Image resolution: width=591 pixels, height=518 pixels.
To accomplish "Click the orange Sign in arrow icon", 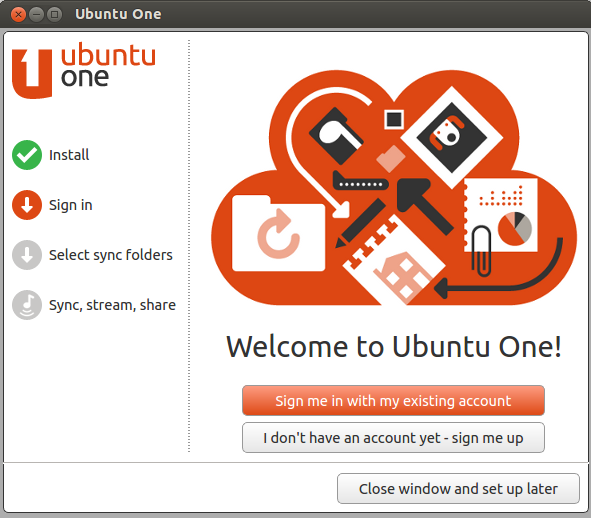I will click(27, 205).
